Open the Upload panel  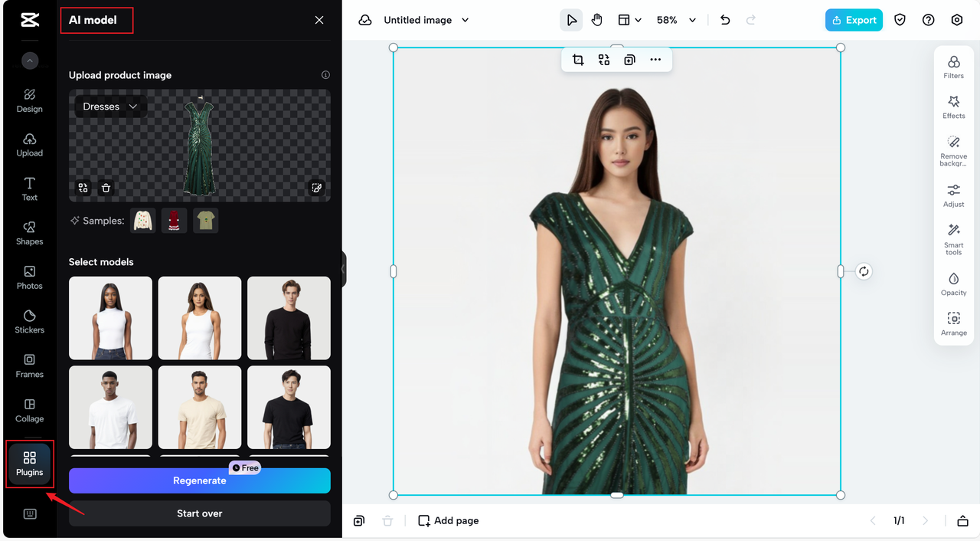(x=30, y=145)
